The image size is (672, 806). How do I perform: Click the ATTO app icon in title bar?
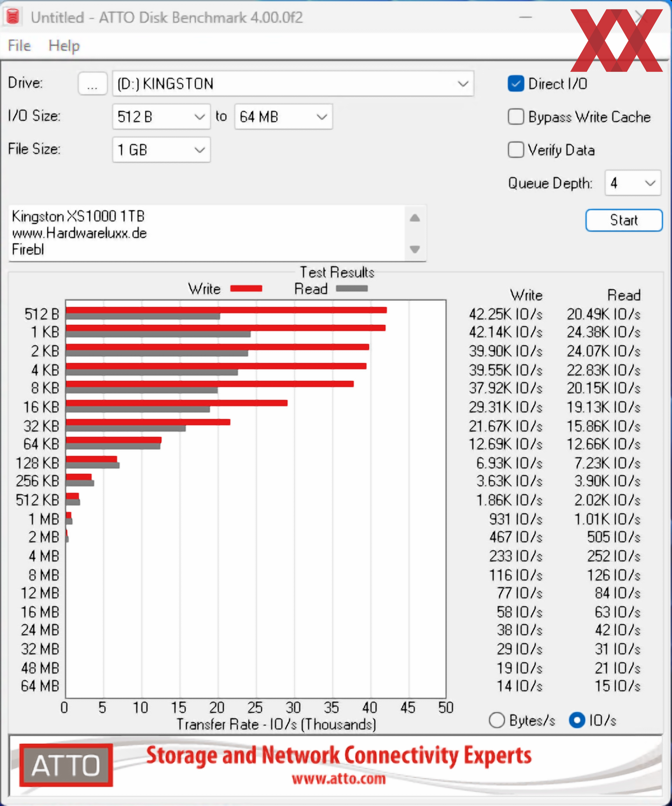(x=13, y=17)
